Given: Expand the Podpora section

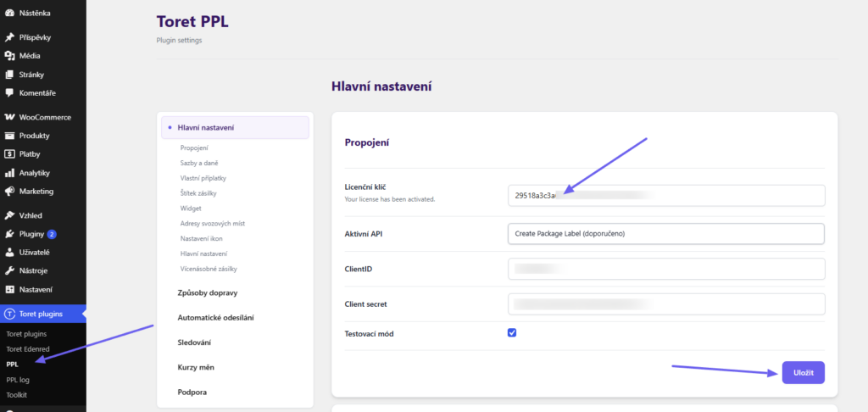Looking at the screenshot, I should (x=192, y=392).
